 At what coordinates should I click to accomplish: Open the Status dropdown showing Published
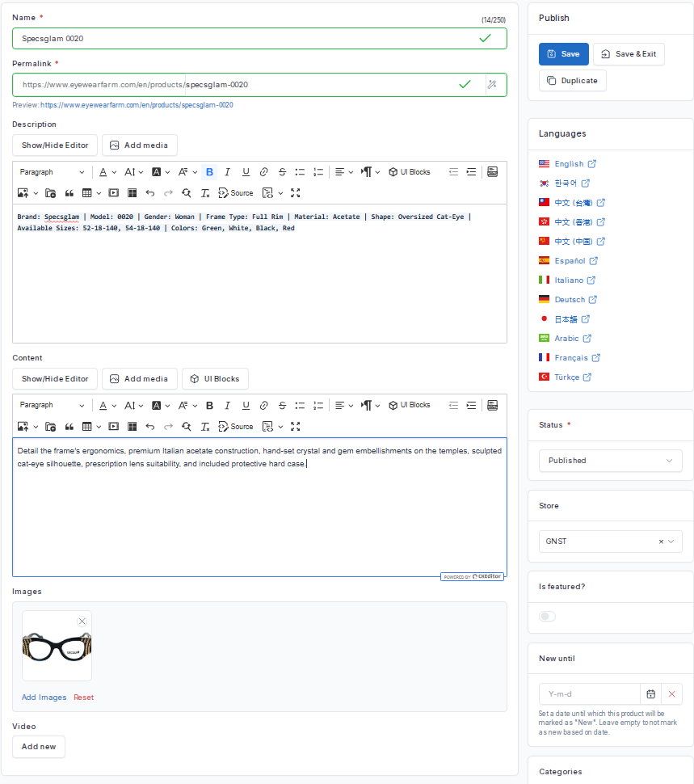[611, 461]
